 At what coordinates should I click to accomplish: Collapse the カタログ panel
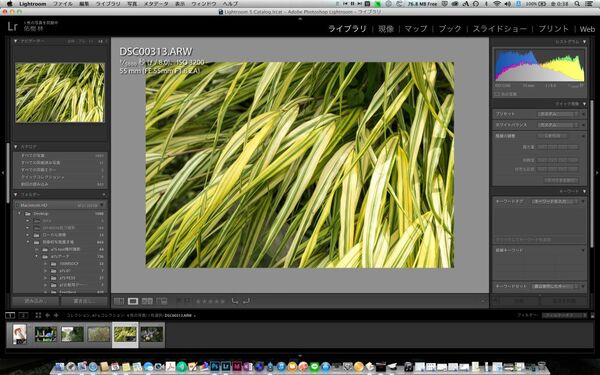pyautogui.click(x=16, y=147)
